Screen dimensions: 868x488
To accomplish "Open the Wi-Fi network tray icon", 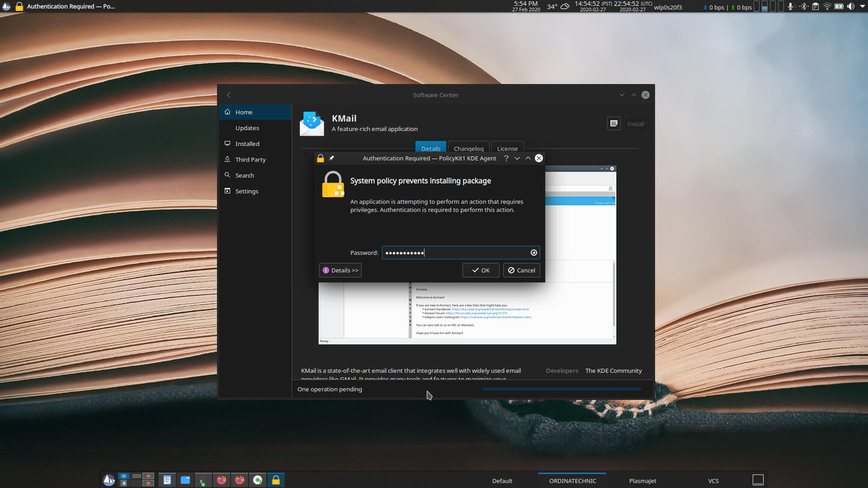I will click(x=827, y=7).
